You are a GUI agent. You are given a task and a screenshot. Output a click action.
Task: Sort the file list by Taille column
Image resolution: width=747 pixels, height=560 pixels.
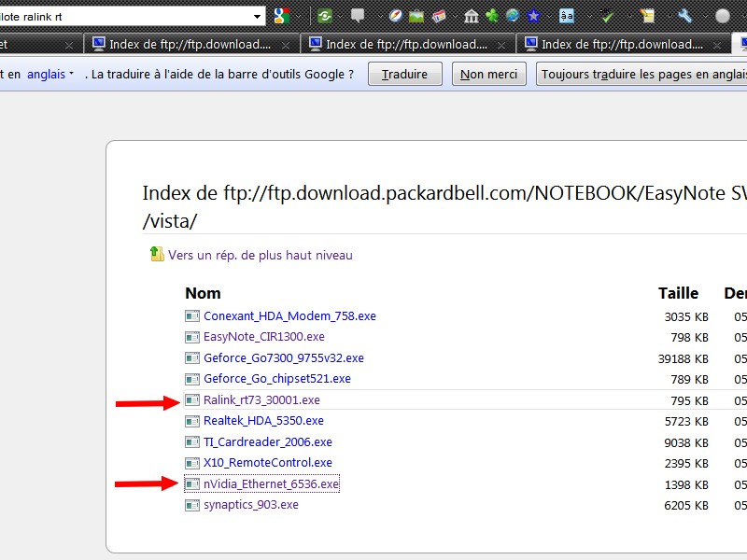[678, 293]
